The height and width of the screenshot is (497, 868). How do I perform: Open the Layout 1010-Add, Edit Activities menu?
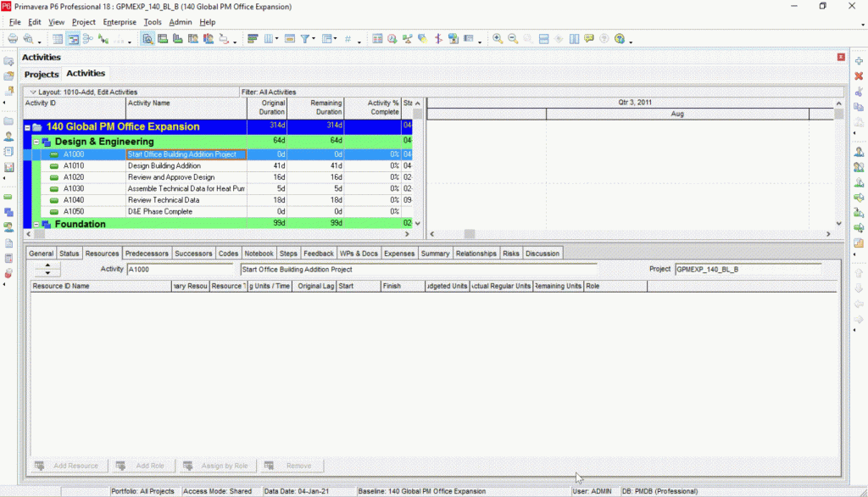tap(84, 92)
